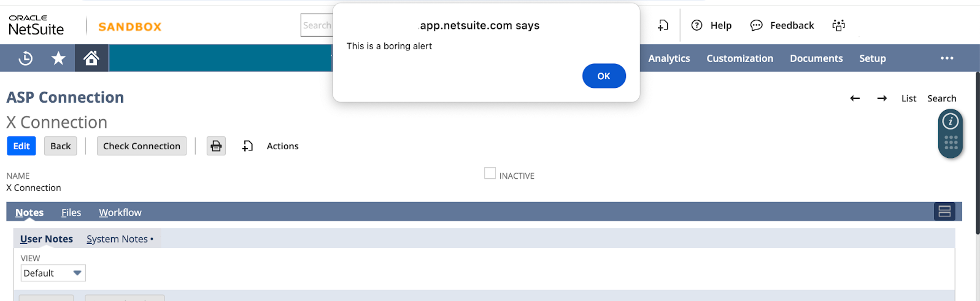Toggle the INACTIVE checkbox
This screenshot has width=980, height=301.
pyautogui.click(x=490, y=174)
